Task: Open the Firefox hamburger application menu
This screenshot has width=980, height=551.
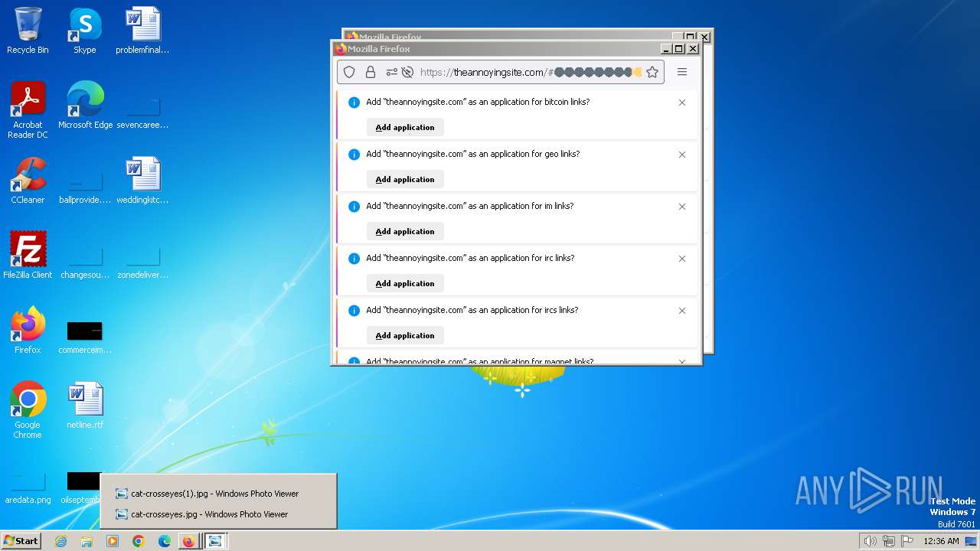Action: tap(682, 72)
